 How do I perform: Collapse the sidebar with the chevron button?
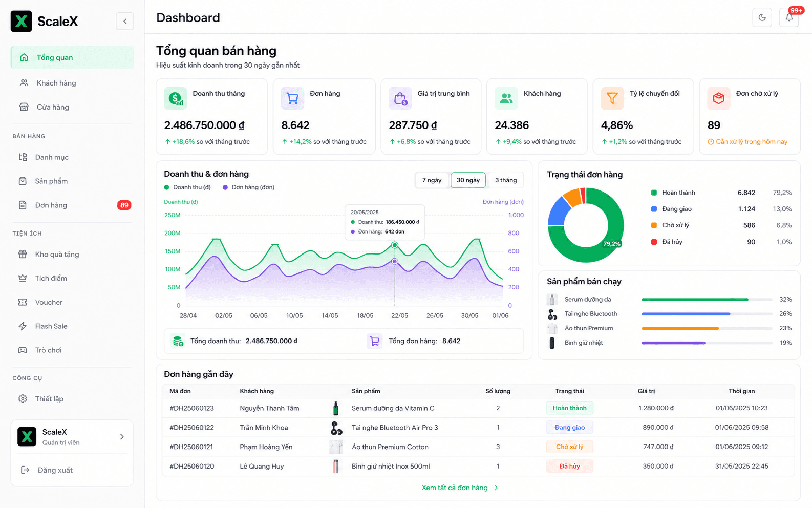pyautogui.click(x=125, y=21)
